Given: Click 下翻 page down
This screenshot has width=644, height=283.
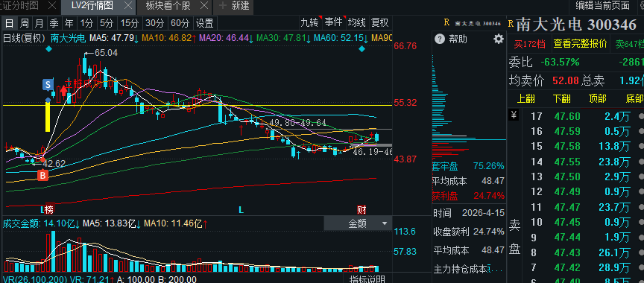Looking at the screenshot, I should pyautogui.click(x=562, y=99).
